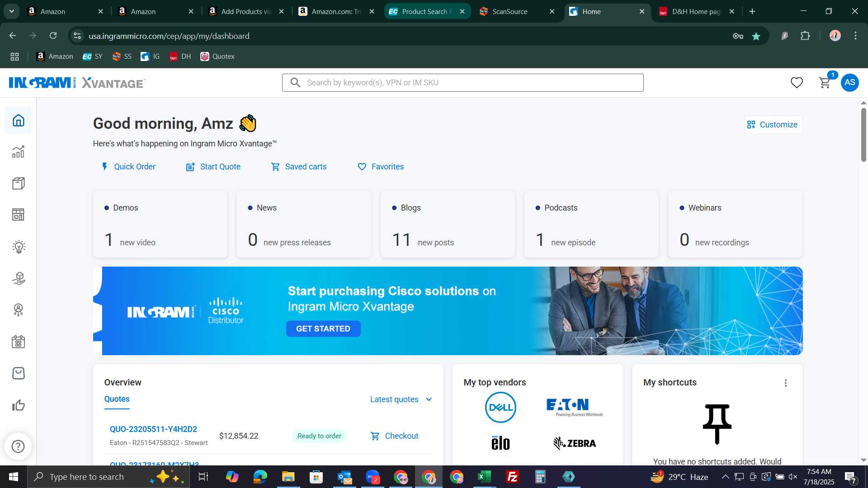The height and width of the screenshot is (488, 868).
Task: Select the Dell vendor logo
Action: (500, 407)
